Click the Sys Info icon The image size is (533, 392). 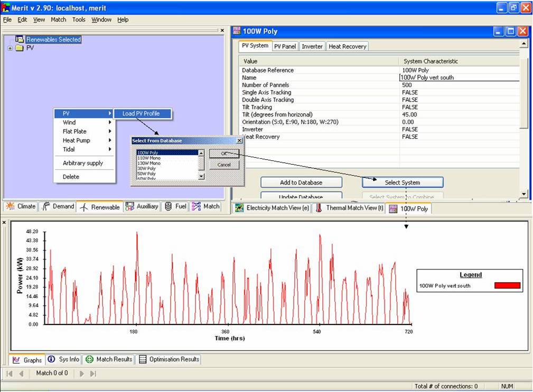coord(51,359)
